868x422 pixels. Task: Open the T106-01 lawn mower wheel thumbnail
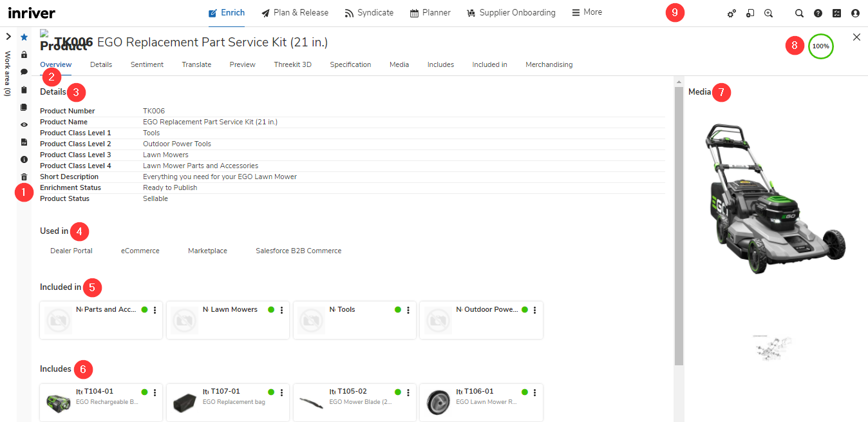[x=439, y=403]
